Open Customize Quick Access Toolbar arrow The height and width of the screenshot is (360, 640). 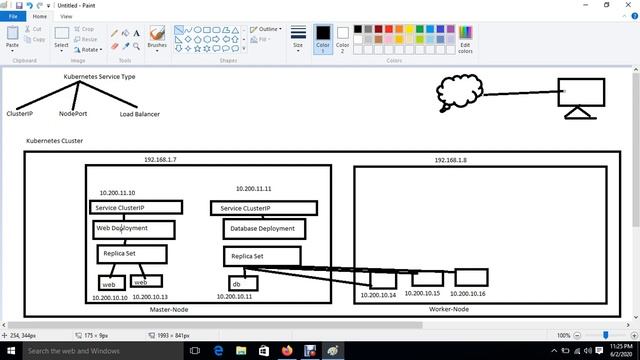(x=48, y=6)
